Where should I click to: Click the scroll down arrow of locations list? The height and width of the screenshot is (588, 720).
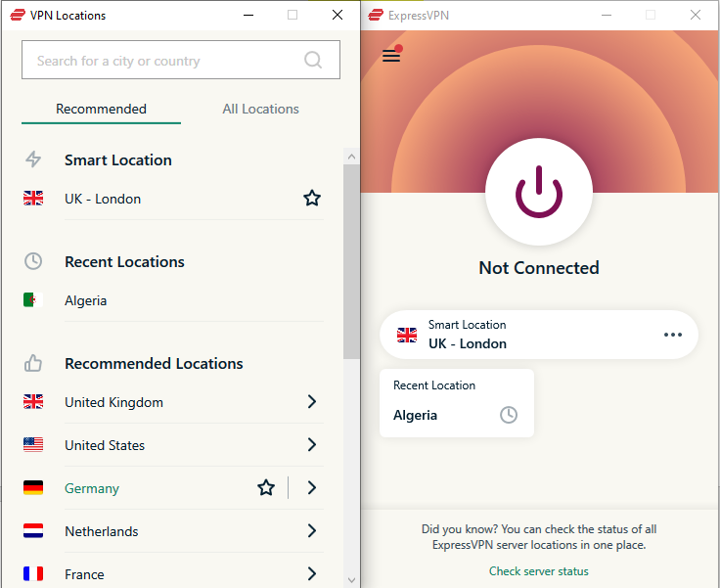pyautogui.click(x=351, y=580)
